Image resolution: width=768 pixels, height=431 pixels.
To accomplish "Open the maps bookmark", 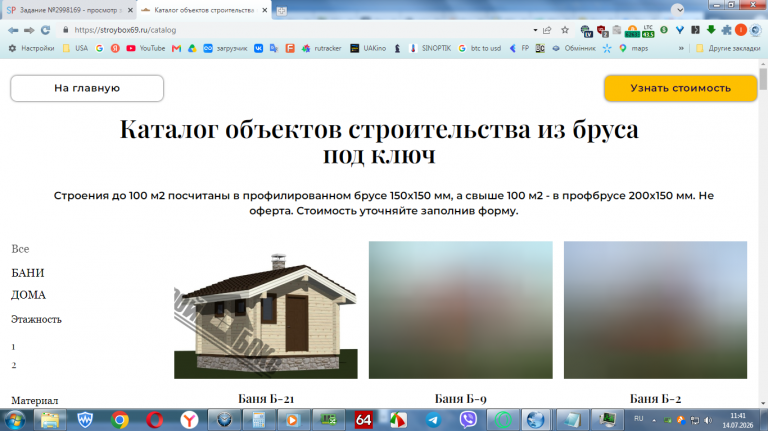I will (x=634, y=48).
